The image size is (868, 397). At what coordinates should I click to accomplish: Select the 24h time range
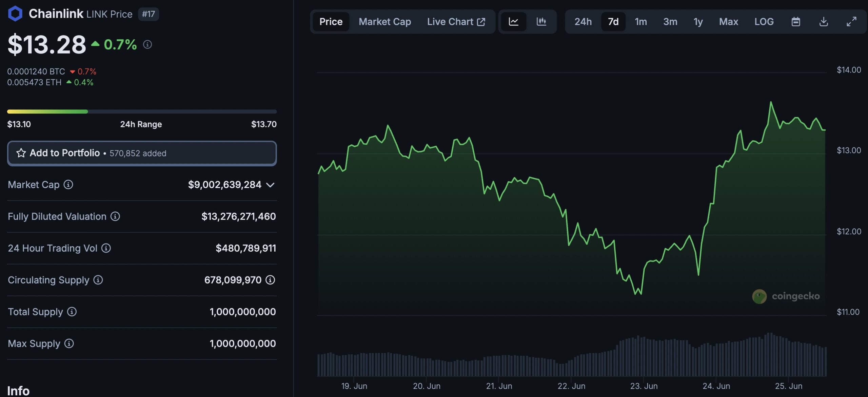(583, 22)
